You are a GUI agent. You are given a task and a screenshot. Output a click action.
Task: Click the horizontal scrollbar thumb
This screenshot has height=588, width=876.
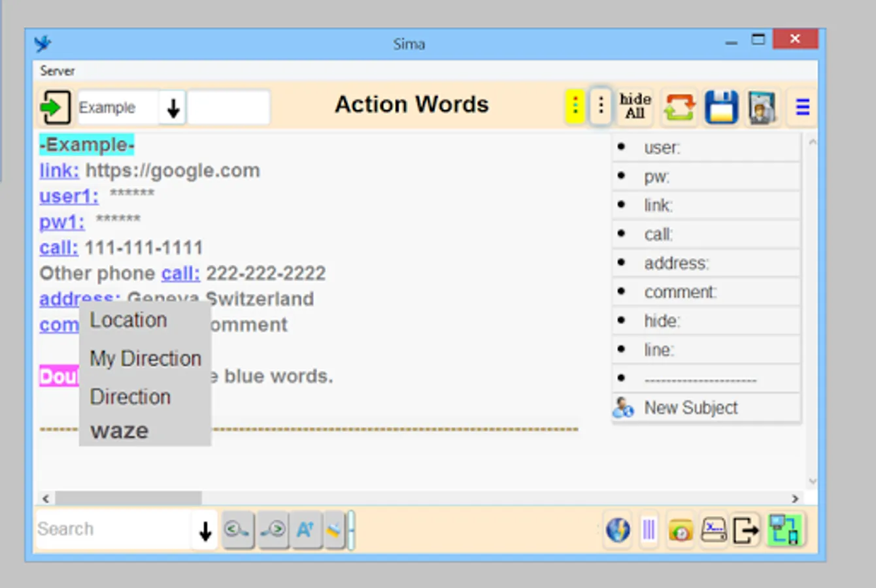pos(128,498)
